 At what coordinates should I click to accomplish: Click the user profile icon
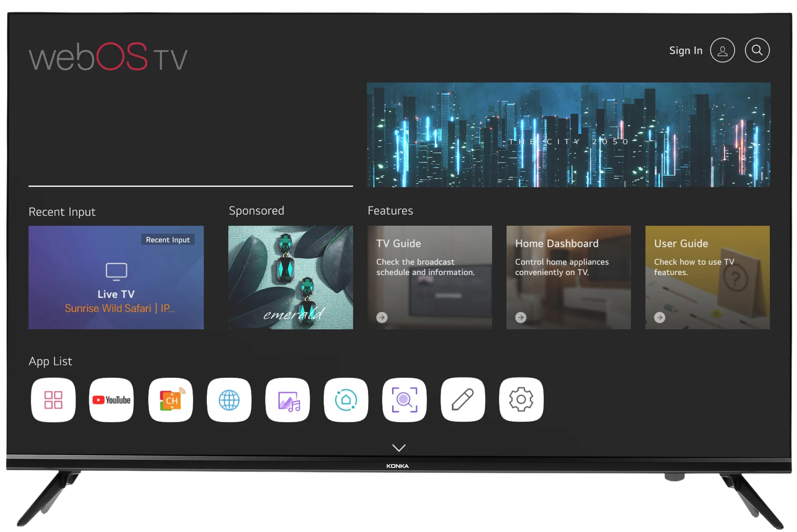722,51
